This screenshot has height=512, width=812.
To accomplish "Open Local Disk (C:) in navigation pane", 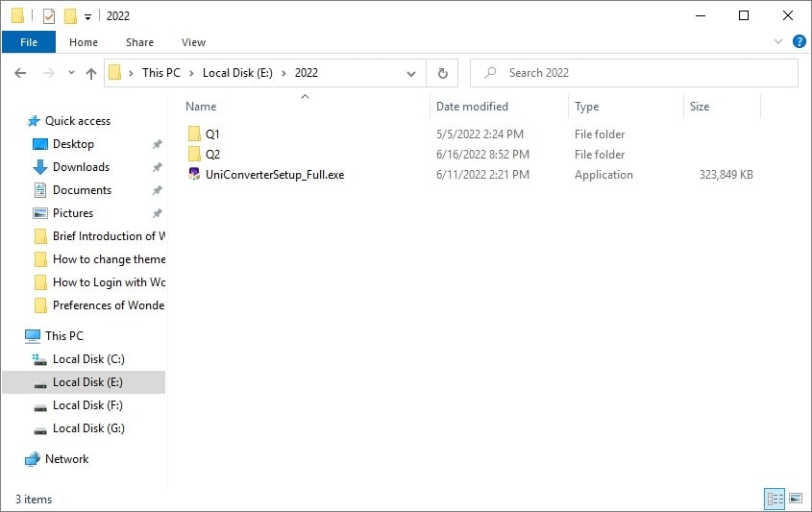I will pos(88,359).
